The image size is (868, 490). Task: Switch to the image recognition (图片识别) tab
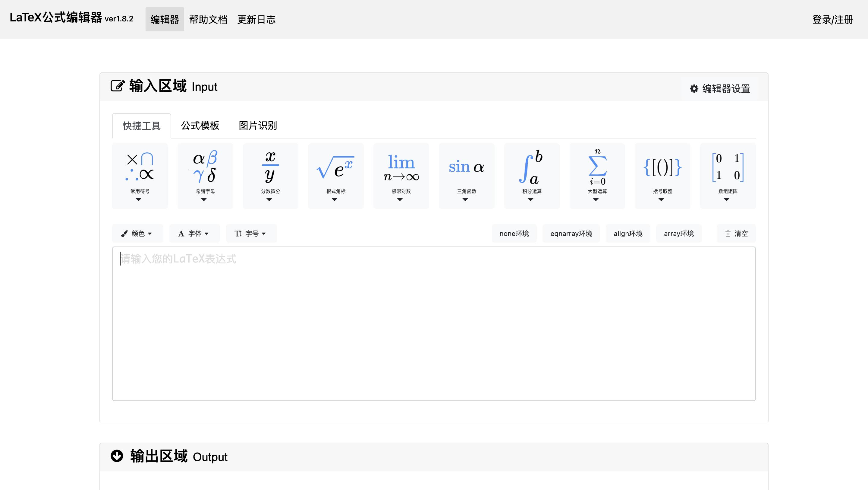[258, 126]
